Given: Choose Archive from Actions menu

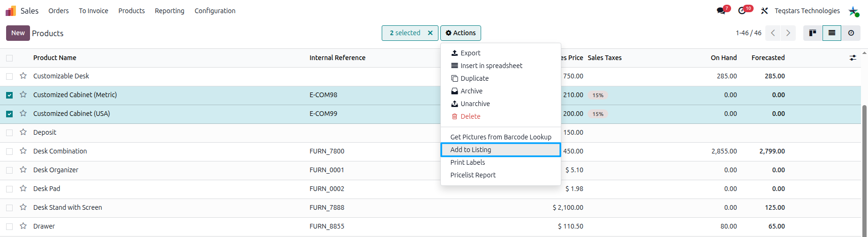Looking at the screenshot, I should pos(501,91).
